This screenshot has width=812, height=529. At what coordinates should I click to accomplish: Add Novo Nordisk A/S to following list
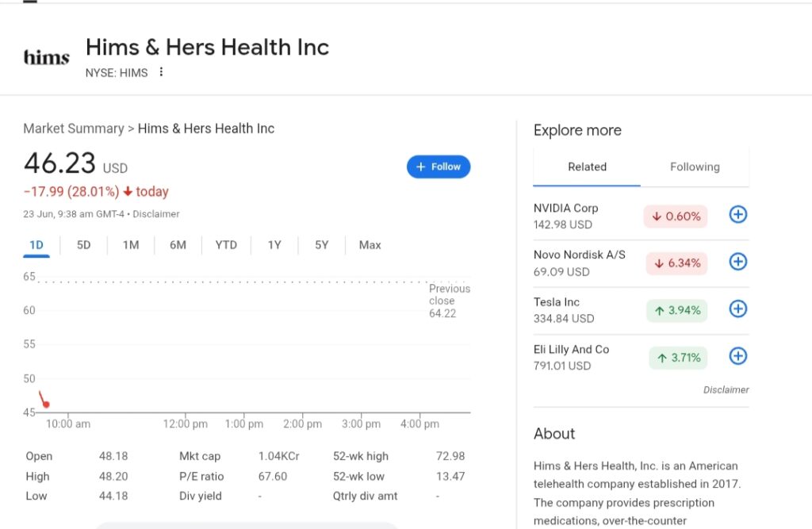click(738, 262)
